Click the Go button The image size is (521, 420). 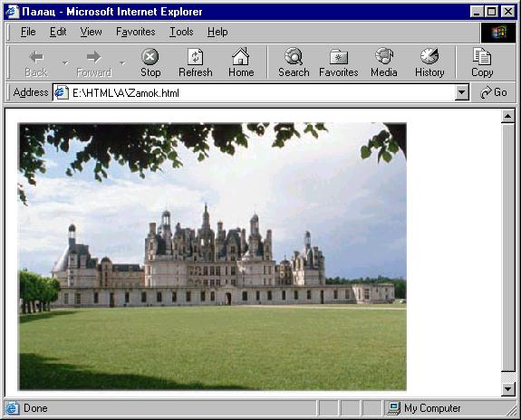tap(494, 92)
